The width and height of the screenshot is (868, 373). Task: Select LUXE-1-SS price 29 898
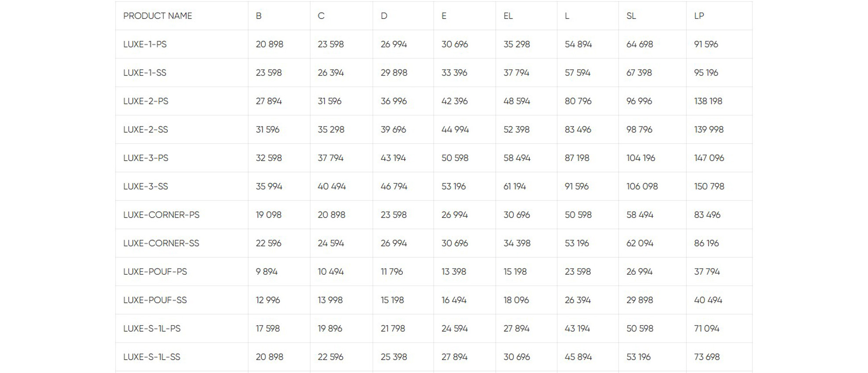394,73
